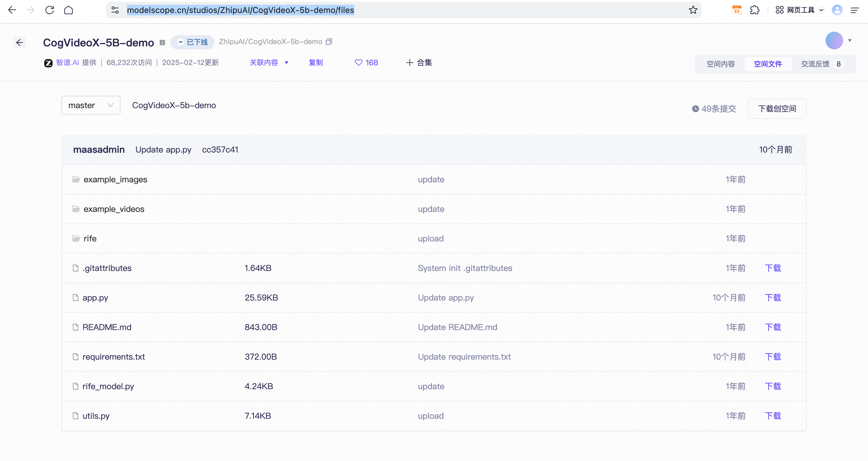Click the 下载创空间 button
This screenshot has width=868, height=461.
click(777, 108)
